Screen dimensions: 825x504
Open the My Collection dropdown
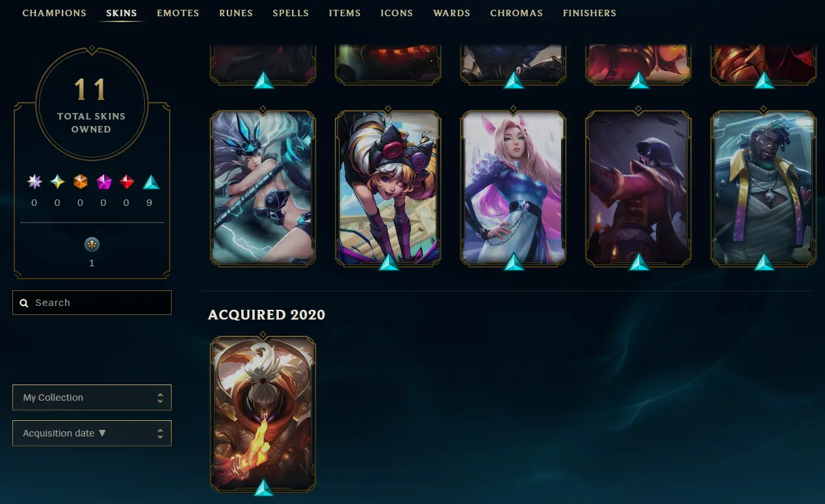pyautogui.click(x=92, y=397)
